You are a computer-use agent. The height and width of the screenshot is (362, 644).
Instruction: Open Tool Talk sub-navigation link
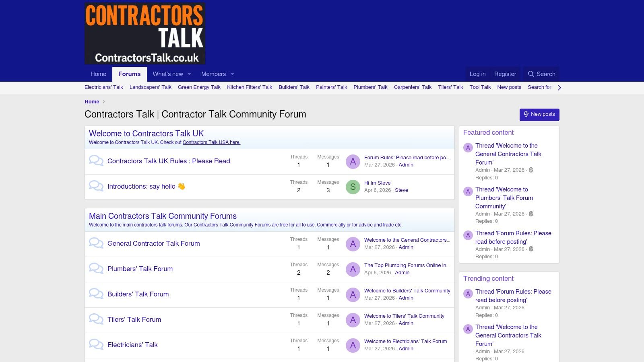pyautogui.click(x=480, y=87)
